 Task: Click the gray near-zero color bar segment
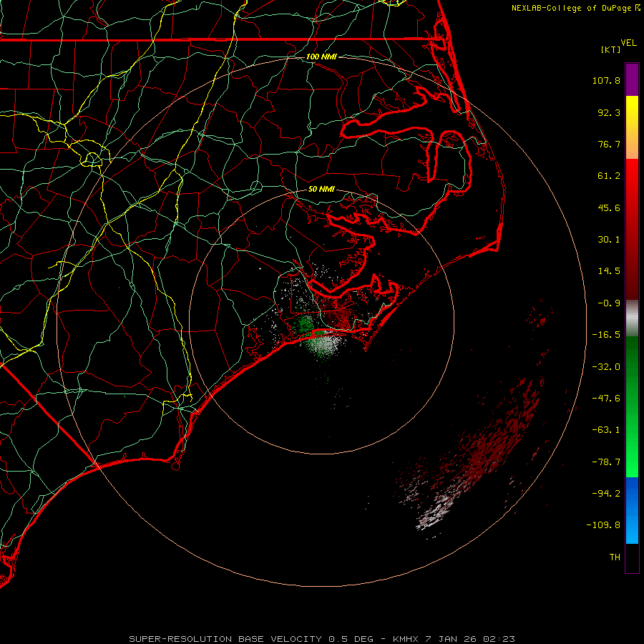(x=632, y=318)
